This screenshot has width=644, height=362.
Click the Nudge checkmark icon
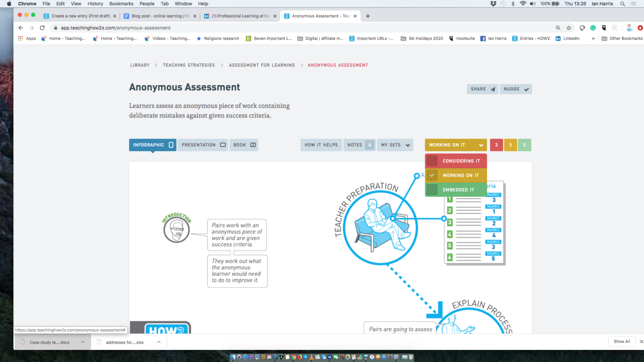[x=526, y=89]
